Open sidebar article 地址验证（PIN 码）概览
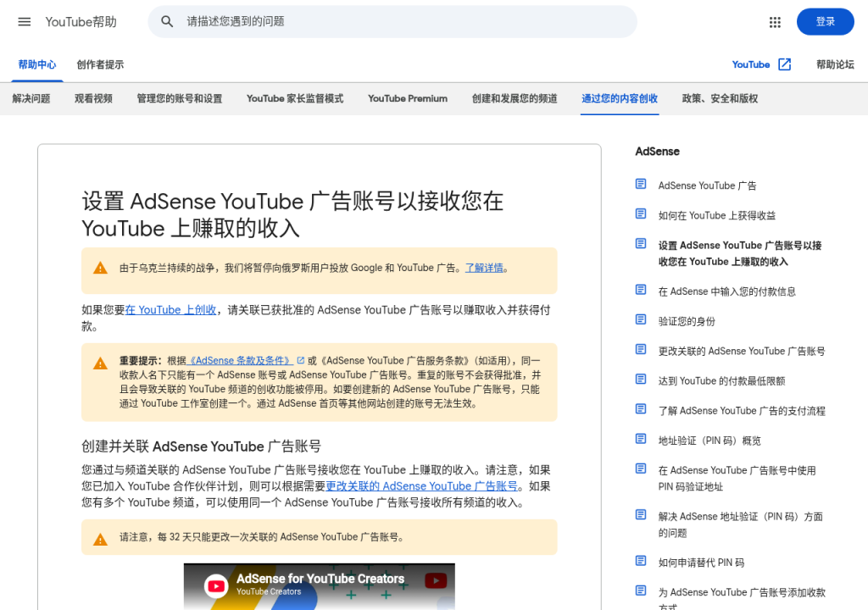 709,441
